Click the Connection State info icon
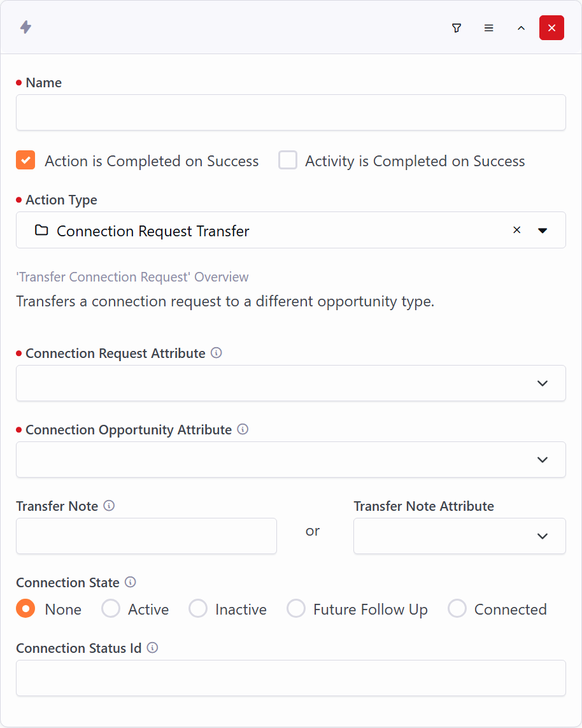The height and width of the screenshot is (728, 582). tap(131, 582)
